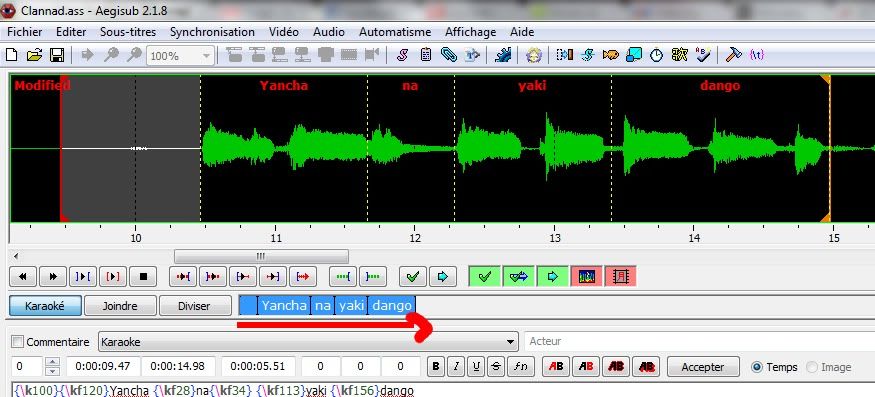Click the Bold formatting button

click(436, 367)
